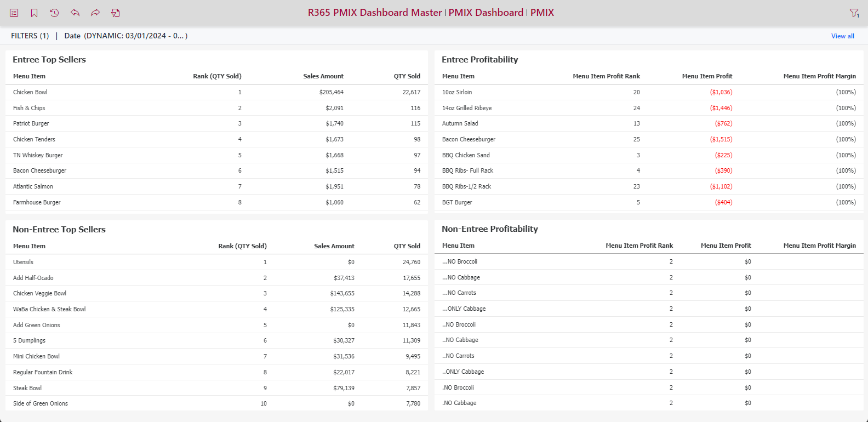
Task: Sort Non-Entree Top Sellers by Menu Item header
Action: 30,246
